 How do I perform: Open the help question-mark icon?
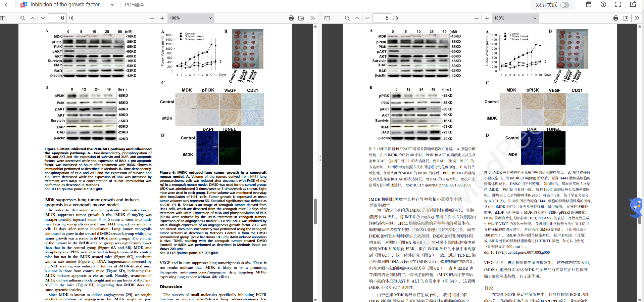pos(603,4)
